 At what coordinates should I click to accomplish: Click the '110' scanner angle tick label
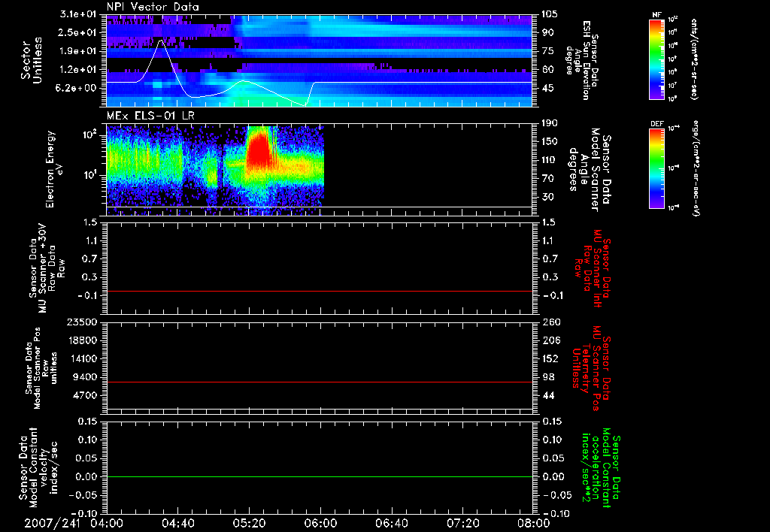pyautogui.click(x=550, y=160)
